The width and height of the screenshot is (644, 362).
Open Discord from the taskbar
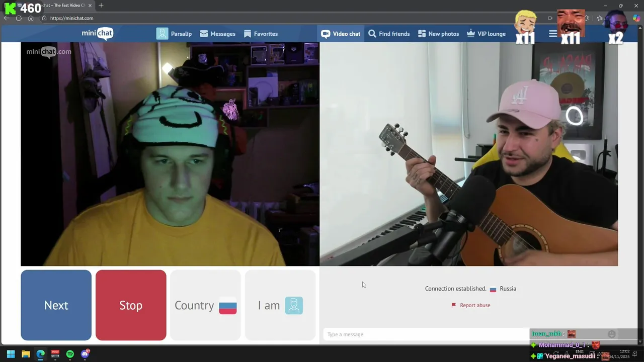[85, 354]
